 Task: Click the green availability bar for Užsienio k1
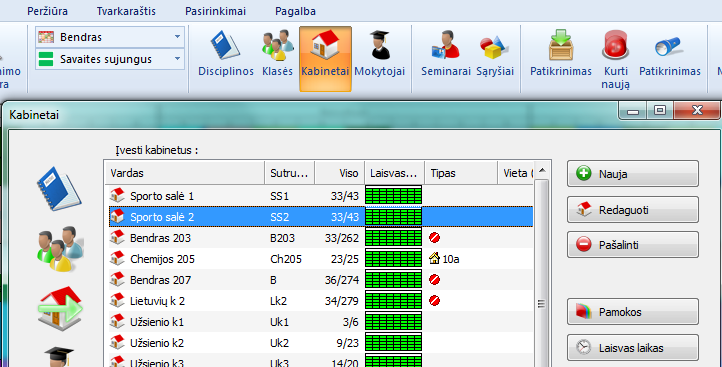coord(394,321)
